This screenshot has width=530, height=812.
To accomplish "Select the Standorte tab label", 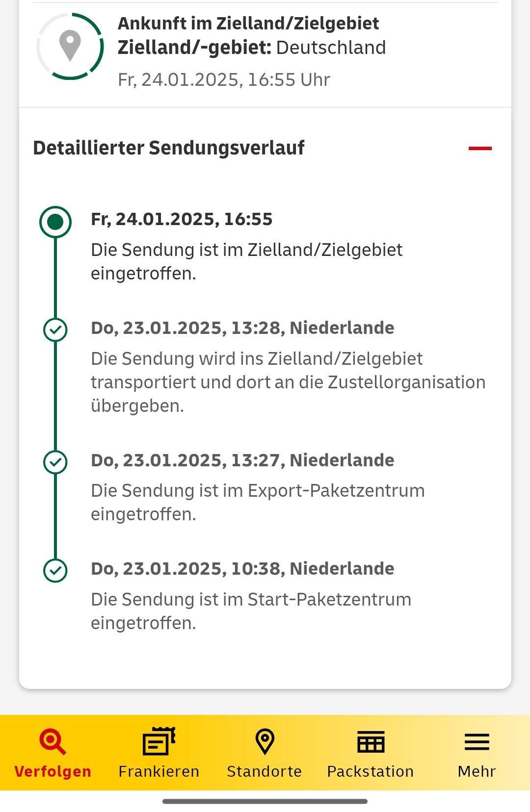I will 265,771.
